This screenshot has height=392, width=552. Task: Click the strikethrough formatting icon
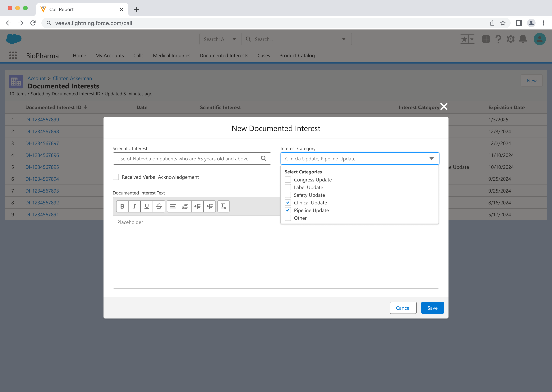click(159, 206)
